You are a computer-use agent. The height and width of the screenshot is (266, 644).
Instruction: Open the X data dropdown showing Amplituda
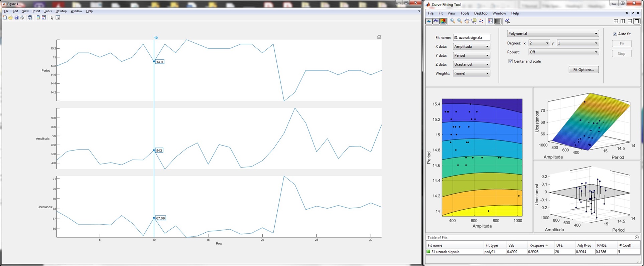(471, 47)
